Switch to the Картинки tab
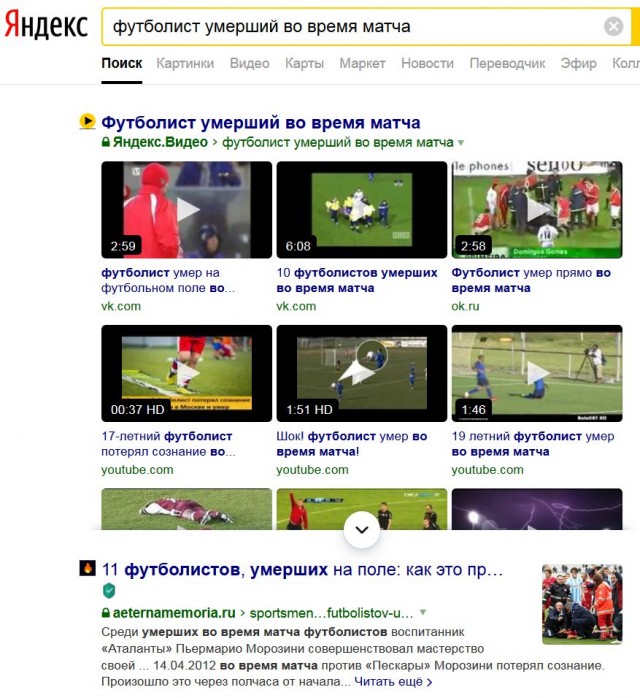640x698 pixels. [185, 63]
